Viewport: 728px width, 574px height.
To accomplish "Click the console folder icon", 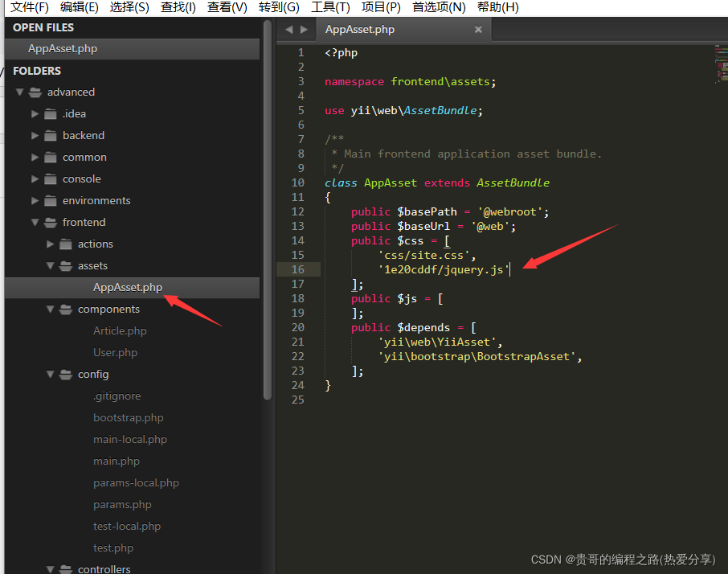I will click(x=50, y=178).
